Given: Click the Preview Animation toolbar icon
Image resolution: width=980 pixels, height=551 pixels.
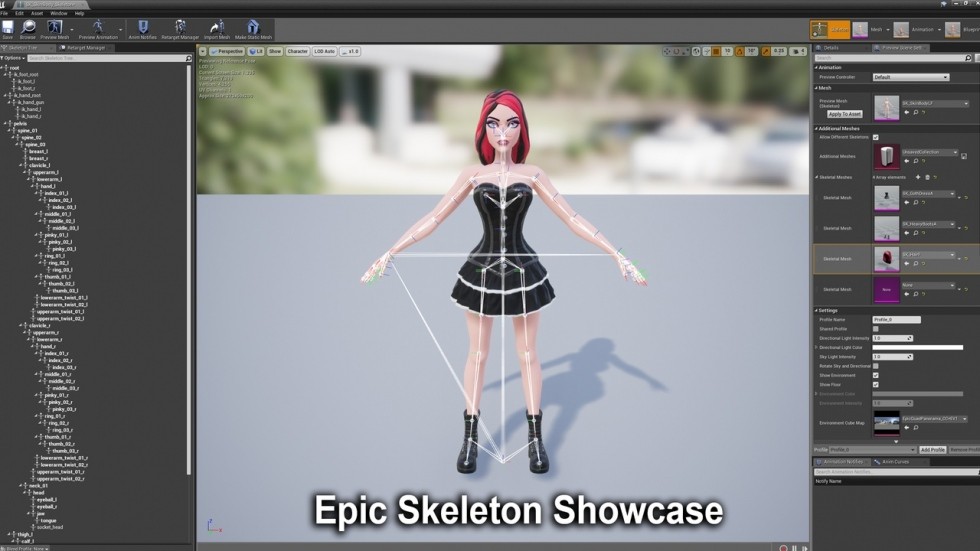Looking at the screenshot, I should click(x=98, y=29).
